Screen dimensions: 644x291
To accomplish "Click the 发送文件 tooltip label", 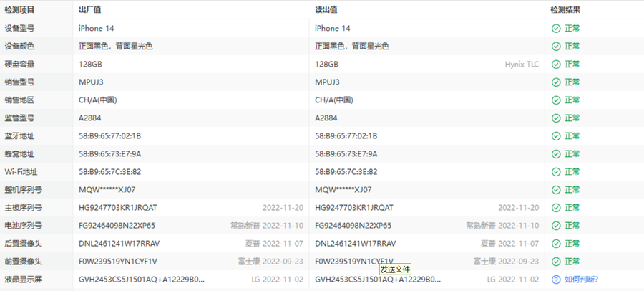I will click(395, 269).
